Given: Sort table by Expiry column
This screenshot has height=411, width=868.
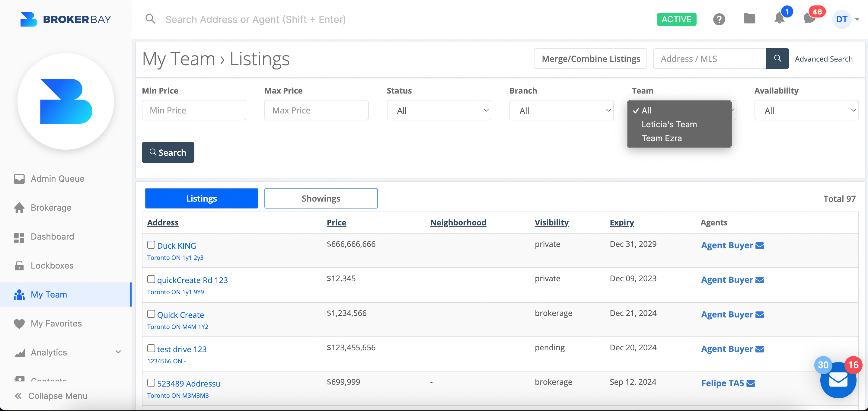Looking at the screenshot, I should 622,222.
